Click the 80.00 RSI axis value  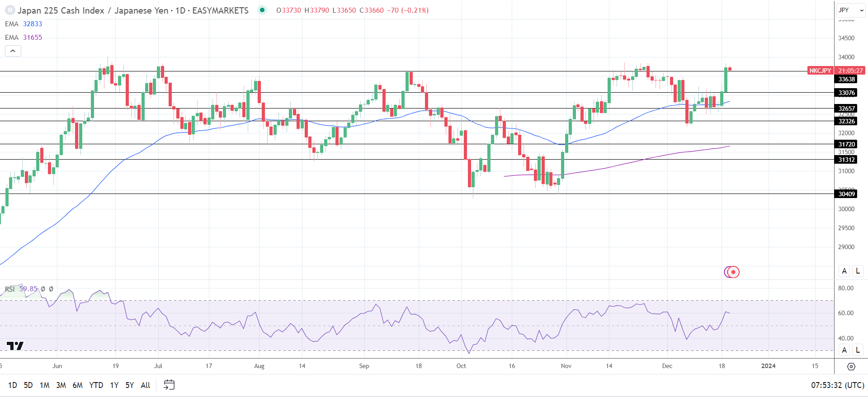pos(846,288)
